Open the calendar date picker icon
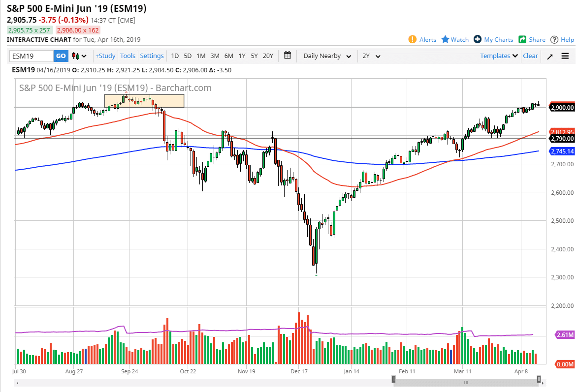This screenshot has height=392, width=578. click(288, 56)
